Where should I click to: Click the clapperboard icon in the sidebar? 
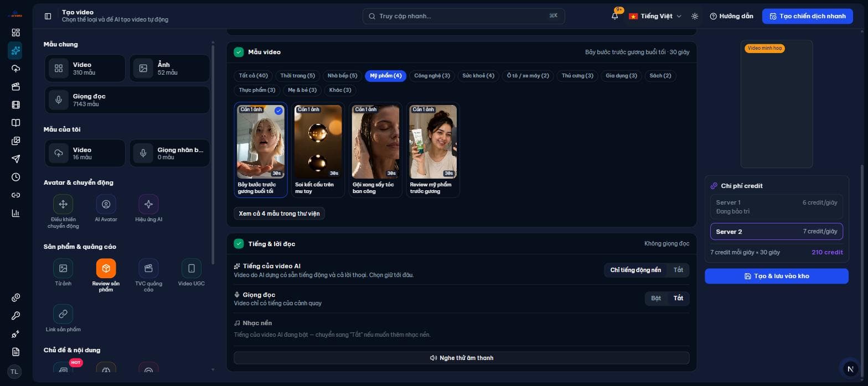(15, 86)
